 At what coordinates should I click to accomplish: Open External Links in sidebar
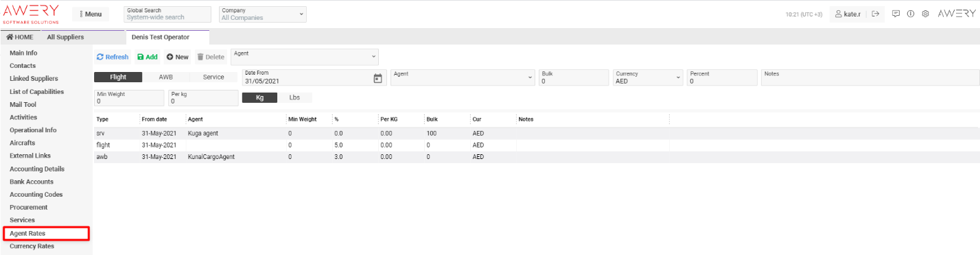tap(30, 156)
